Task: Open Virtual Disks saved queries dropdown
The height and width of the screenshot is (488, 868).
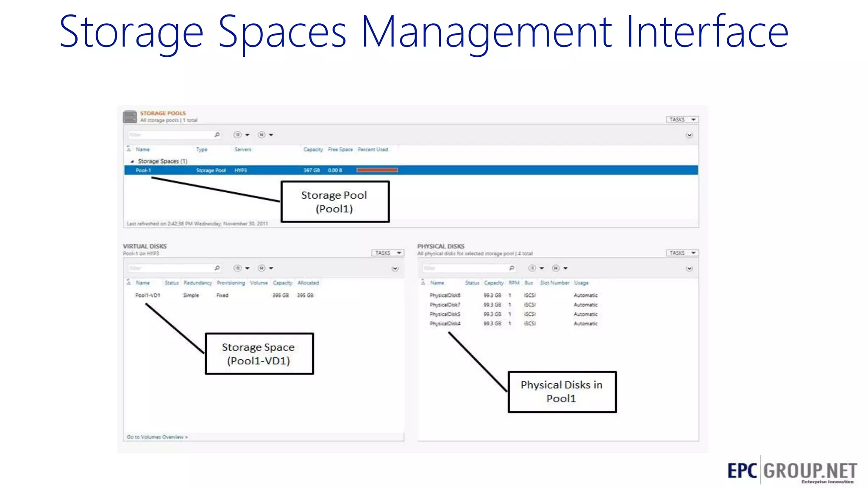Action: [265, 268]
